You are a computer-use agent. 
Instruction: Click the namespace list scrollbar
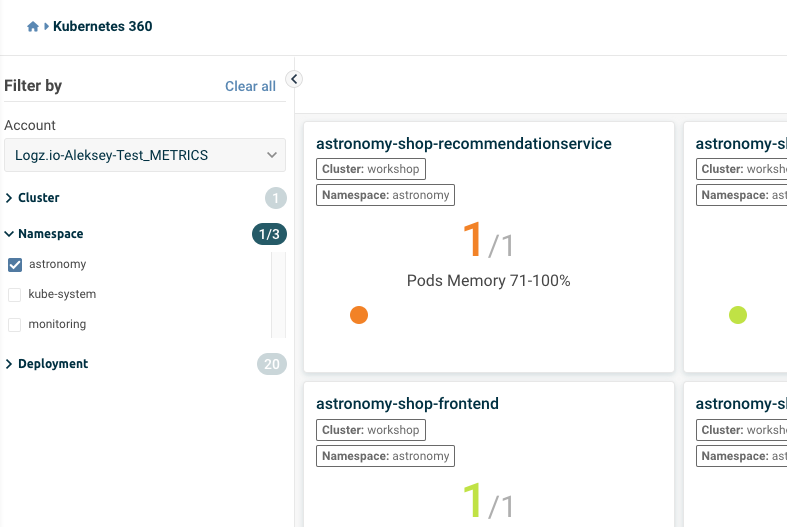click(278, 295)
